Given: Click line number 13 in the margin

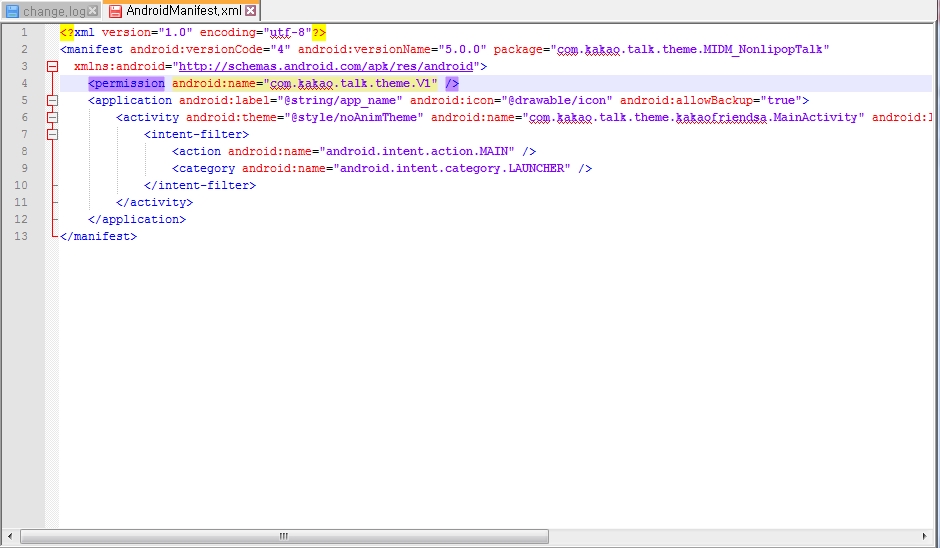Looking at the screenshot, I should [x=22, y=236].
